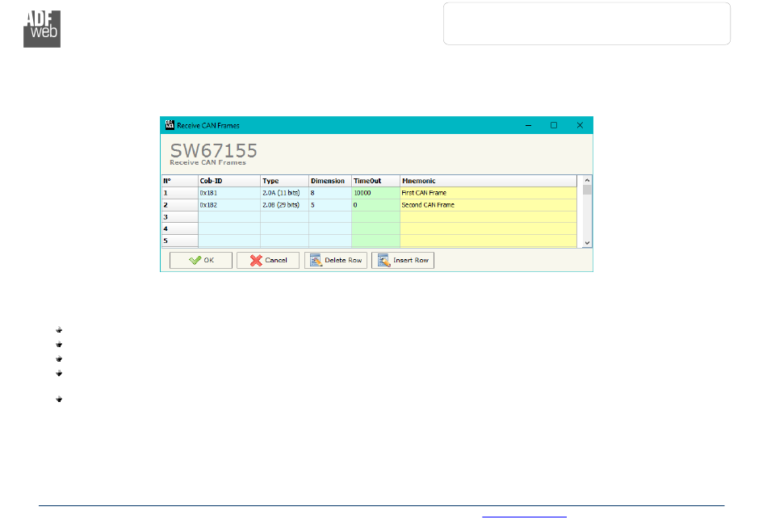Click the Delete Row button
Screen dimensions: 767x532
click(x=336, y=260)
